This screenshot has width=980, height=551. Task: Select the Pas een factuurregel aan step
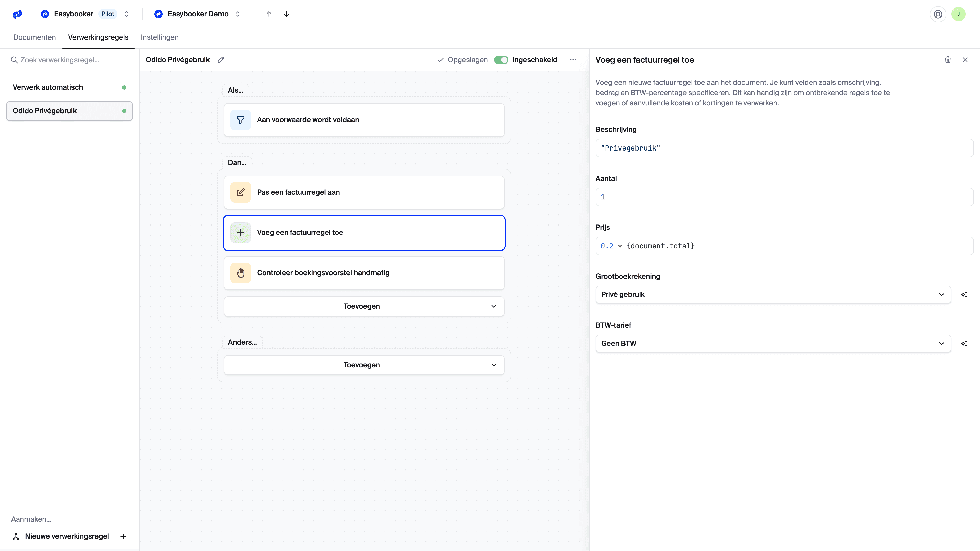[364, 192]
